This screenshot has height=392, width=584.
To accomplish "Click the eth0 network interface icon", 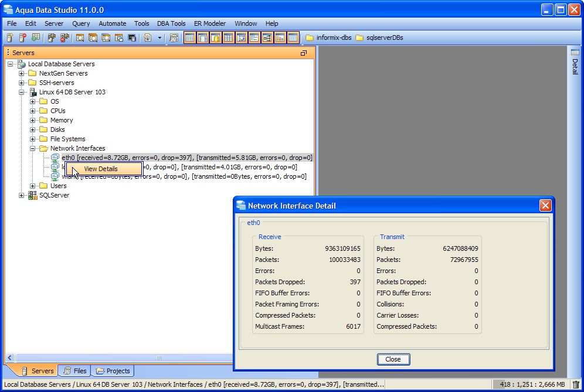I will tap(55, 158).
